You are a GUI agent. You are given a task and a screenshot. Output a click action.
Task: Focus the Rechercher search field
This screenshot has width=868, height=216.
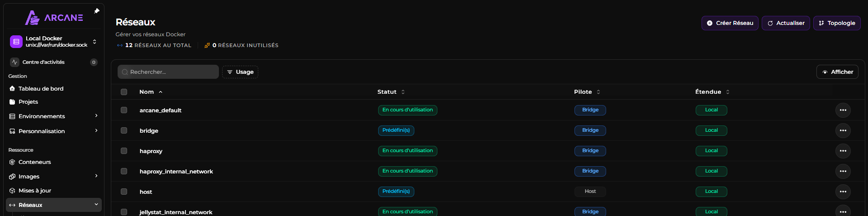pyautogui.click(x=168, y=72)
